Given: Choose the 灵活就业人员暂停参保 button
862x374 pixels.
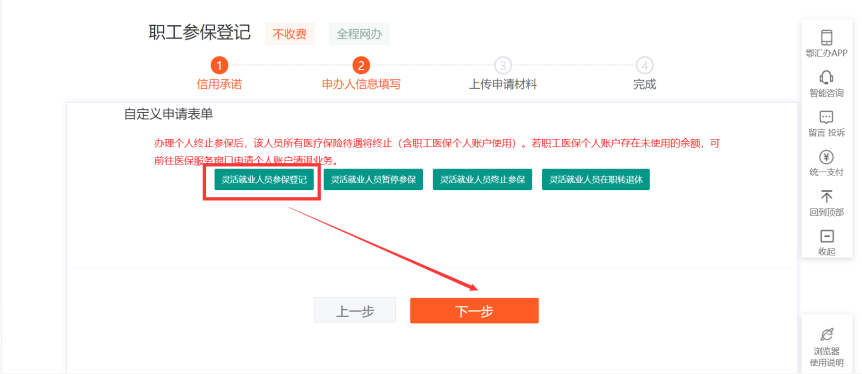Looking at the screenshot, I should coord(373,180).
